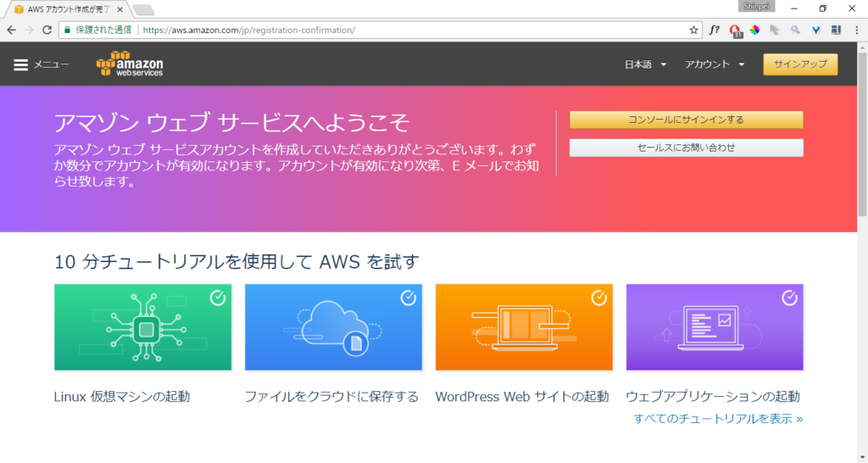The image size is (868, 463).
Task: Open Chrome three-dot menu
Action: coord(856,30)
